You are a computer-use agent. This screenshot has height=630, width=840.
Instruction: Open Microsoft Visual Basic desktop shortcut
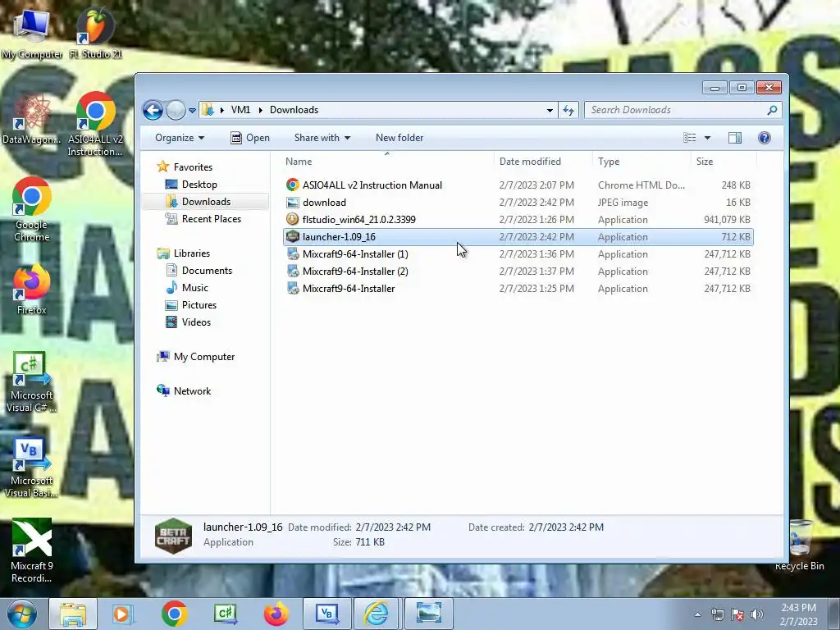pos(32,468)
